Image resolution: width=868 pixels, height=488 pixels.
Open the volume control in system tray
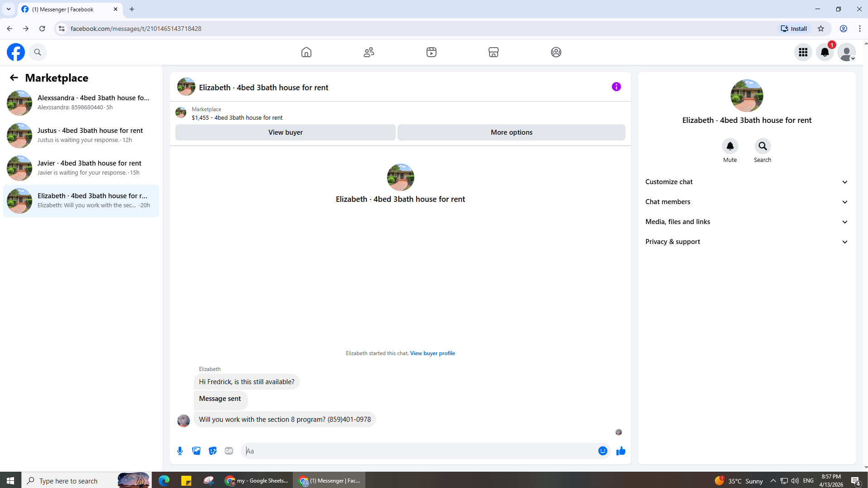(x=795, y=481)
